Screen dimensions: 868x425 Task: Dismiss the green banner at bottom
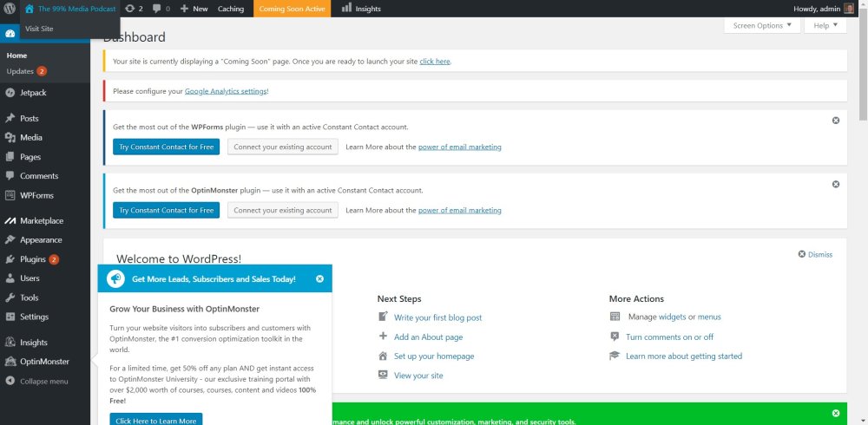[x=836, y=414]
